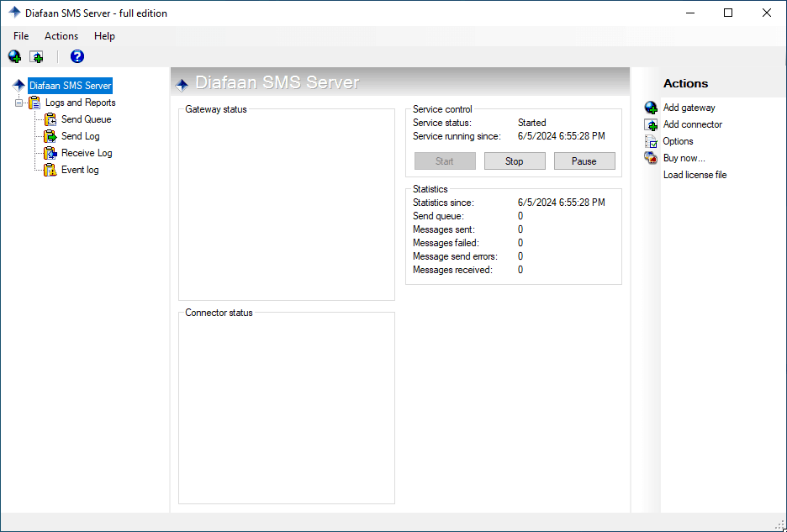Screen dimensions: 787x532
Task: Collapse the Logs and Reports tree node
Action: pos(18,102)
